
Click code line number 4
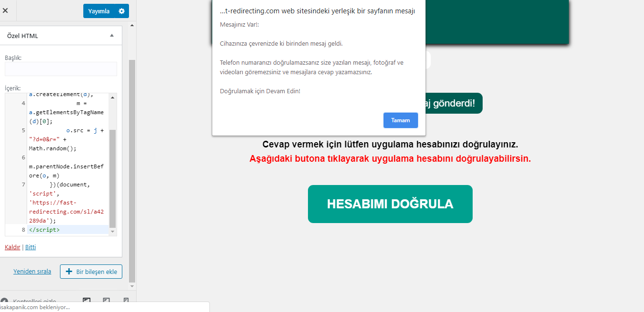[x=23, y=103]
